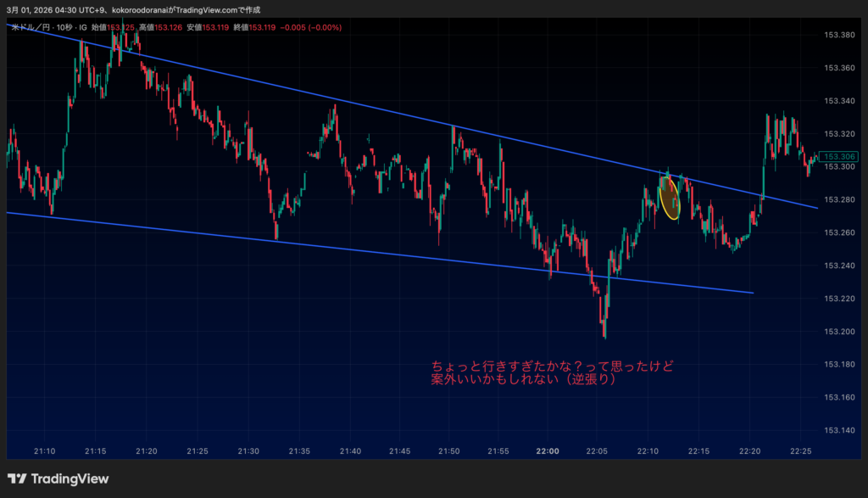Click the current price label 153.306
The height and width of the screenshot is (498, 868).
pos(841,156)
